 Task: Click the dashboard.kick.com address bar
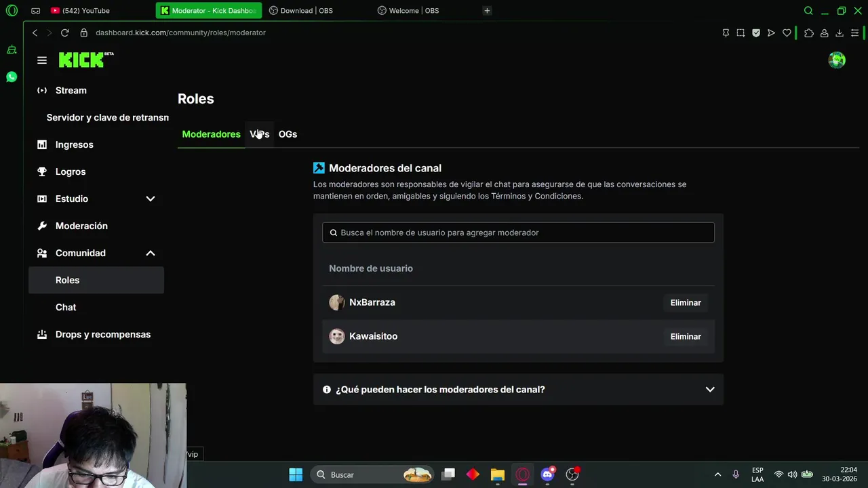[x=180, y=33]
